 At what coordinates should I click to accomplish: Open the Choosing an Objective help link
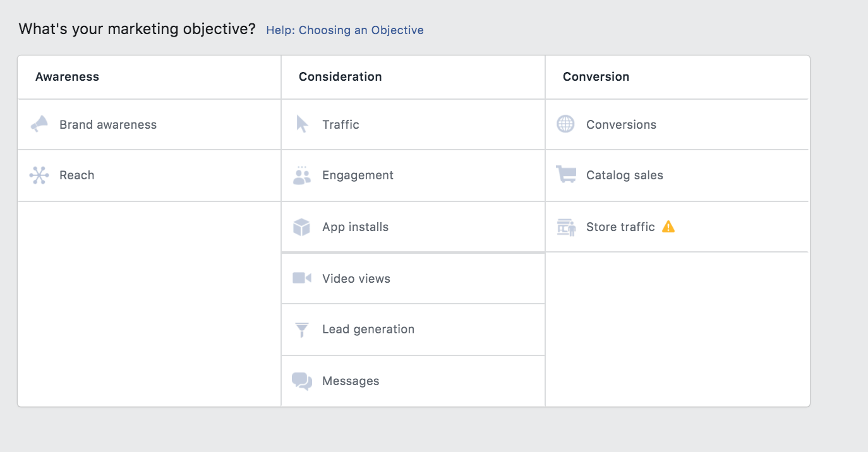(345, 30)
